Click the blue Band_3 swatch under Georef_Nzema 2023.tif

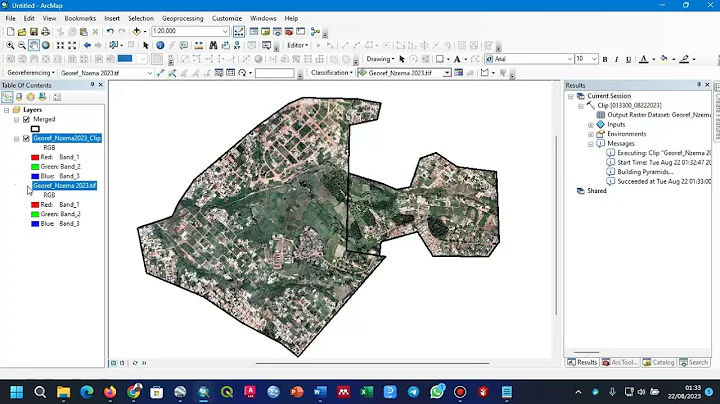coord(35,224)
